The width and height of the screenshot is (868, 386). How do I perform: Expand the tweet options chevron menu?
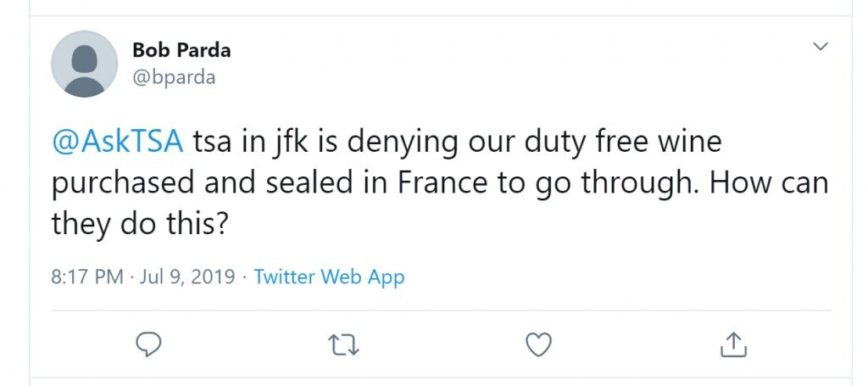[821, 46]
